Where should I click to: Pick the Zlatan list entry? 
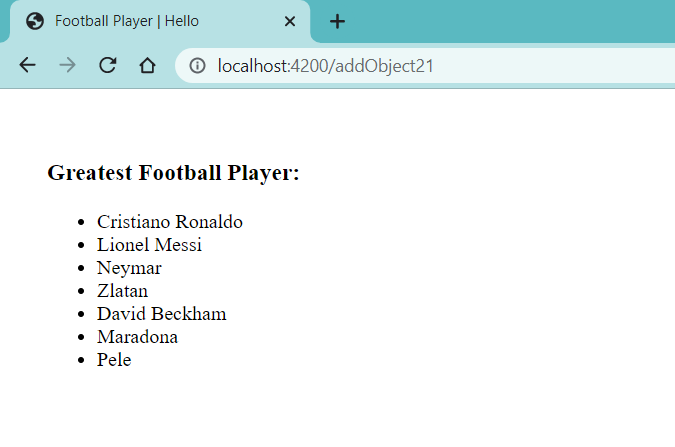click(122, 291)
